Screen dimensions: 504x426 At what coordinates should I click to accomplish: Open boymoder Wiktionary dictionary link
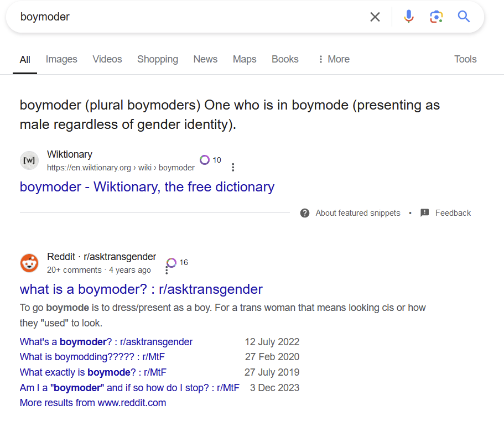click(147, 187)
